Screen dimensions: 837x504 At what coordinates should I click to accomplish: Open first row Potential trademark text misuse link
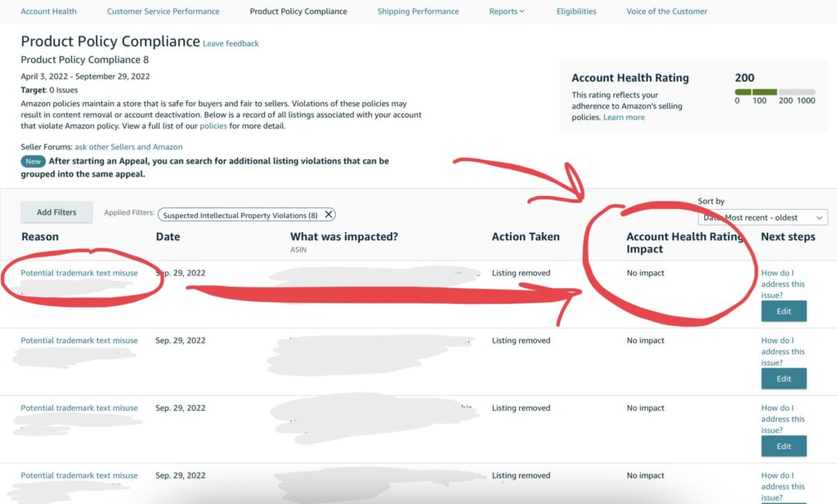(79, 273)
